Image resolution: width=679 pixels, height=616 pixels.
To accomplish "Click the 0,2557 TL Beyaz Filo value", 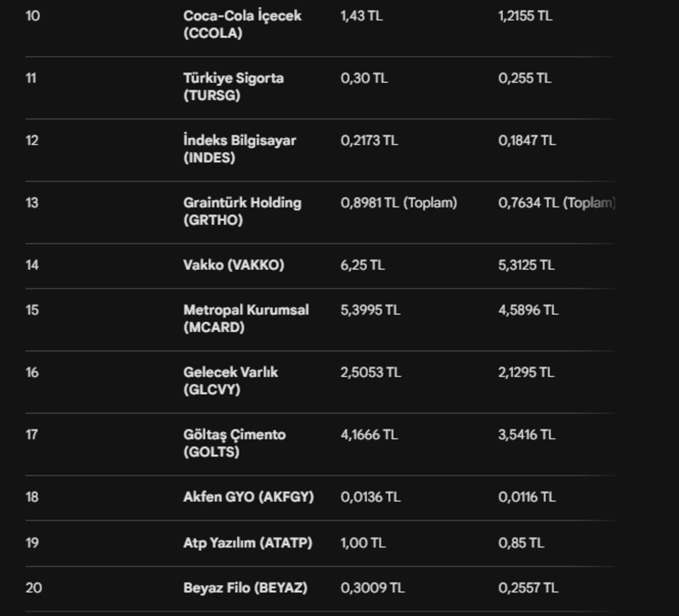I will click(528, 588).
